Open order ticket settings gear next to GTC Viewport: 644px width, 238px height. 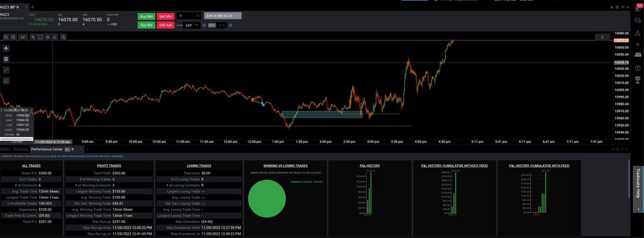pyautogui.click(x=231, y=25)
